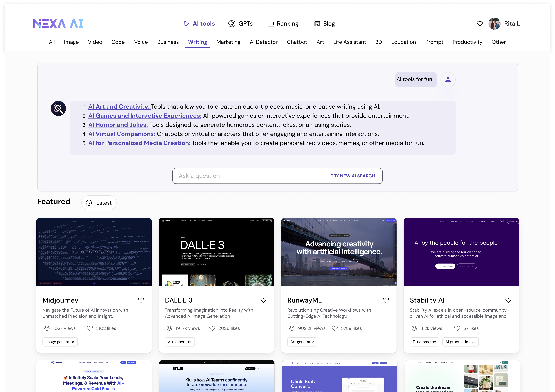Open AI Humor and Jokes link
555x392 pixels.
(x=118, y=125)
